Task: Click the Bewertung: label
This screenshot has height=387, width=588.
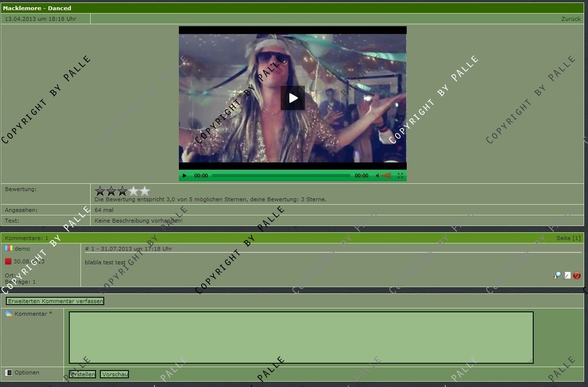Action: pyautogui.click(x=21, y=189)
